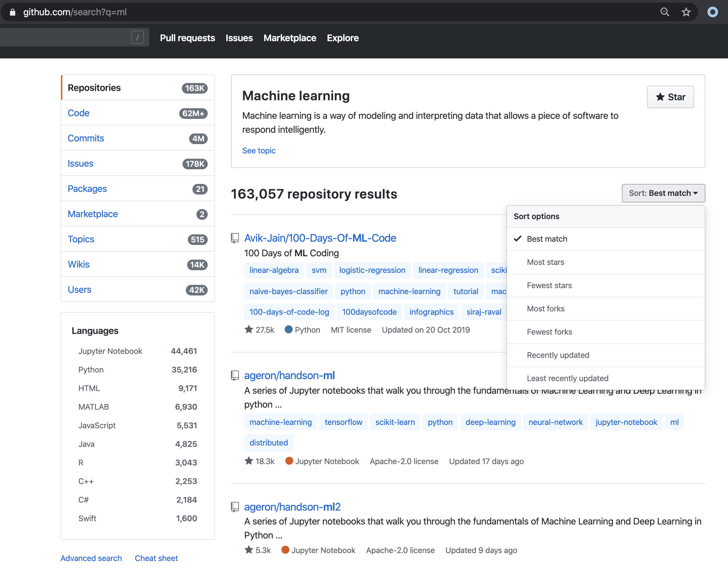Click the address bar zoom magnifier icon
Image resolution: width=728 pixels, height=569 pixels.
[x=664, y=12]
